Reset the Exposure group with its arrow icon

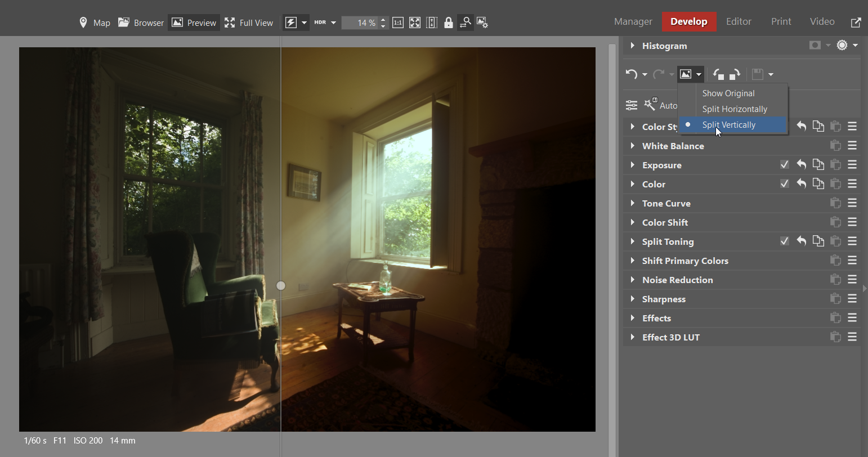802,165
